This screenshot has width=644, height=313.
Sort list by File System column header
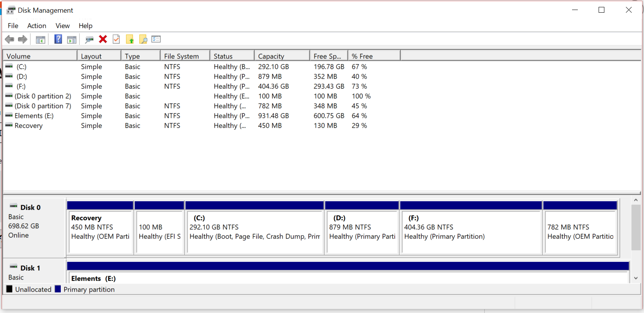coord(185,56)
